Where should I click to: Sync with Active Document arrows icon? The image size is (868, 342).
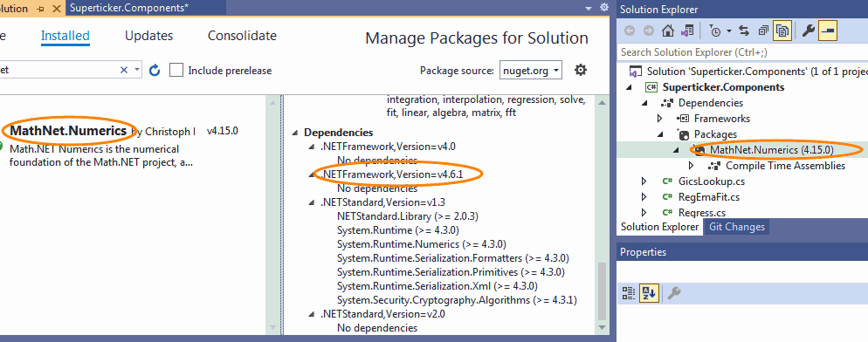click(x=744, y=31)
